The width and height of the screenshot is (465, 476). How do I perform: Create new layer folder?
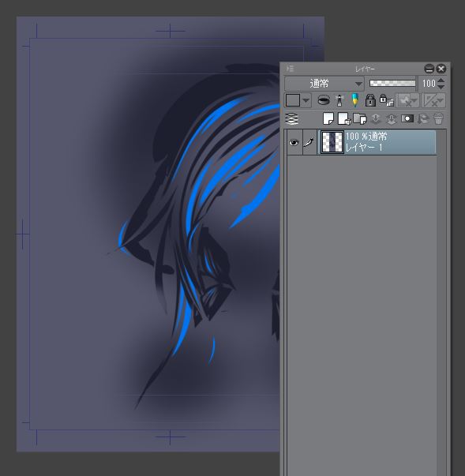point(360,118)
